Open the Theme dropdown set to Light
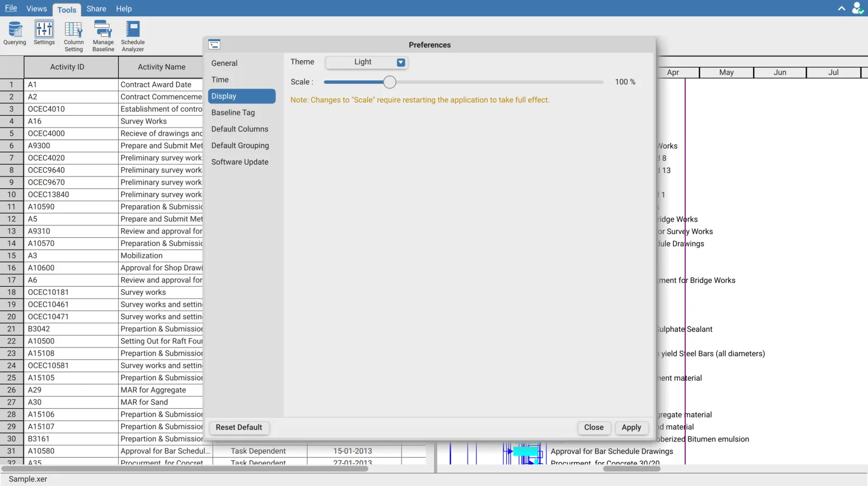The height and width of the screenshot is (486, 868). (x=367, y=62)
